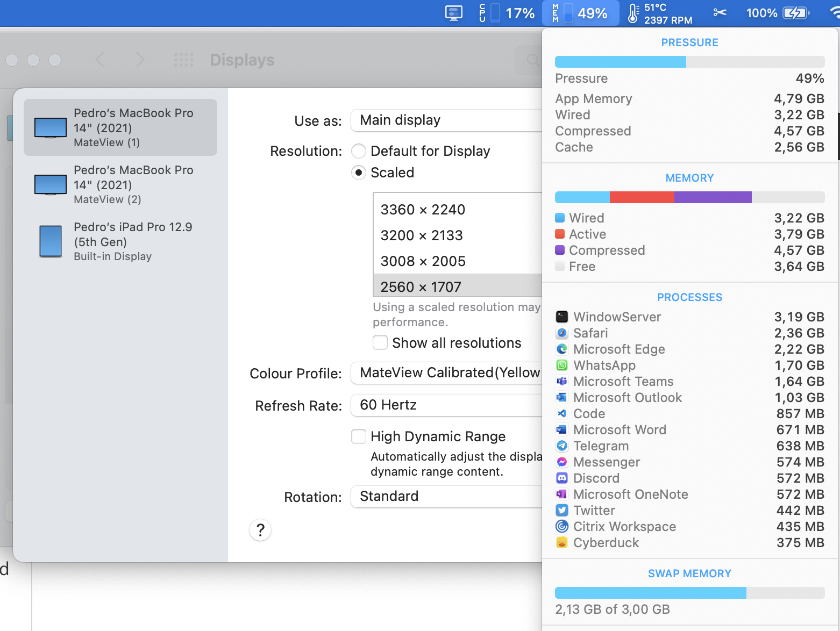Click the scissors icon in menu bar

(720, 12)
